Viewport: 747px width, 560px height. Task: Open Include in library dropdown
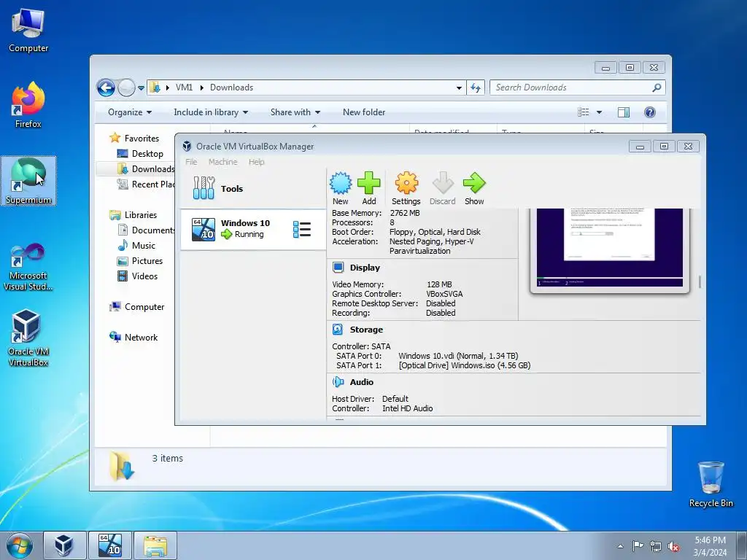point(211,112)
